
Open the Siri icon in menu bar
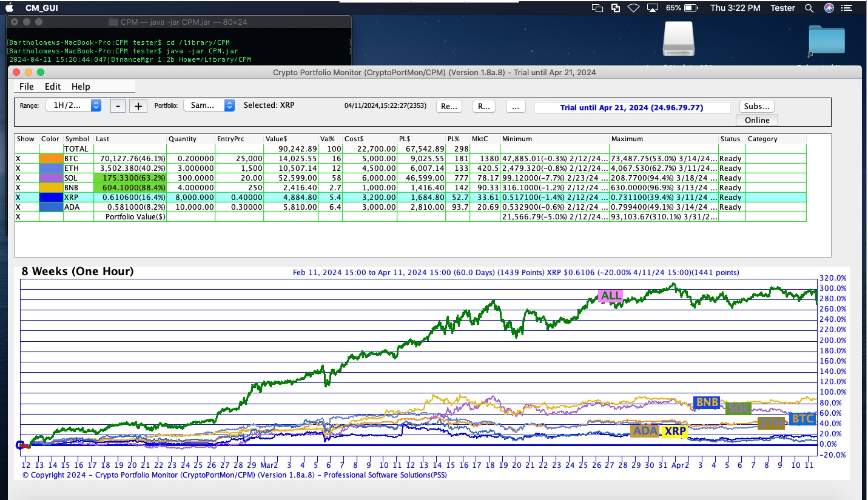[829, 8]
